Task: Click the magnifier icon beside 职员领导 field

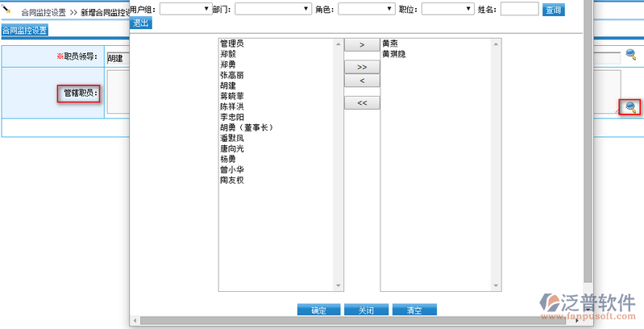Action: (x=631, y=55)
